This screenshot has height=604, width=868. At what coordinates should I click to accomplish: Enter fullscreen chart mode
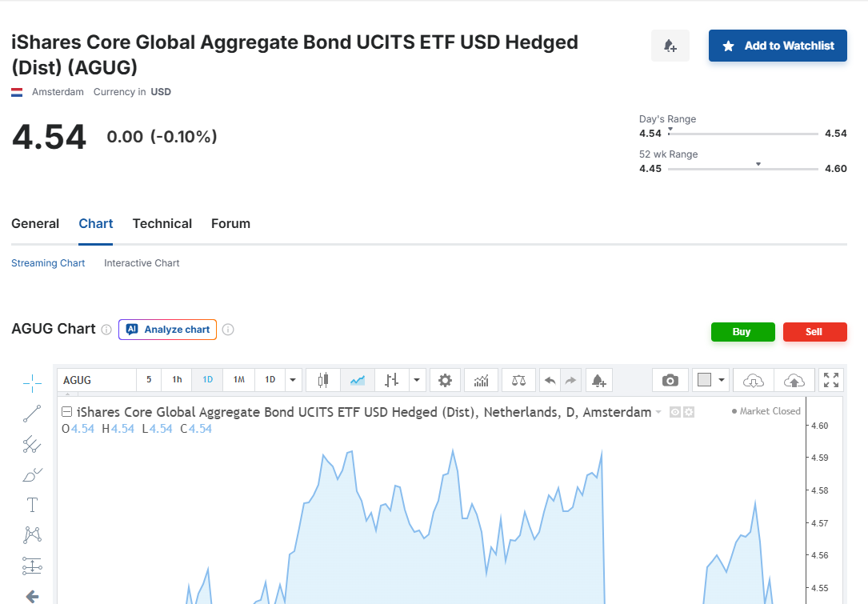831,380
